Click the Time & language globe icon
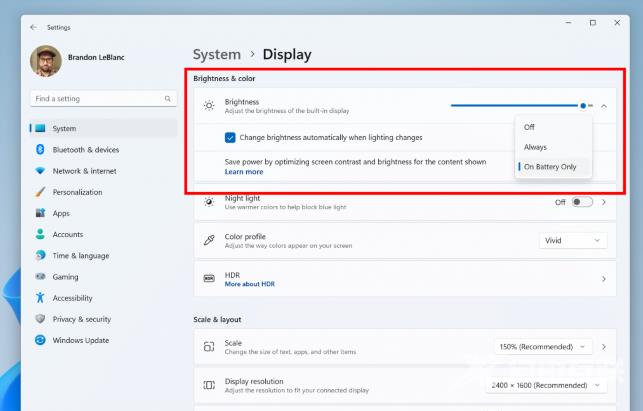Image resolution: width=643 pixels, height=411 pixels. (40, 255)
